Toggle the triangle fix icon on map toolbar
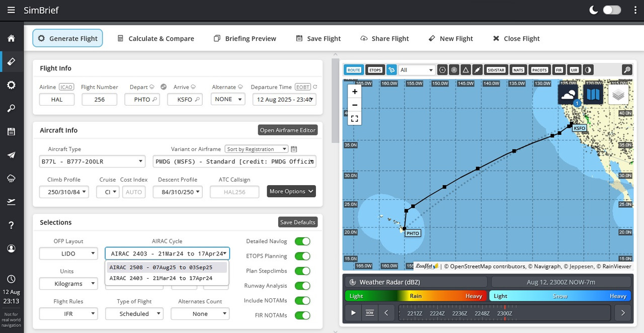The height and width of the screenshot is (333, 644). click(465, 70)
